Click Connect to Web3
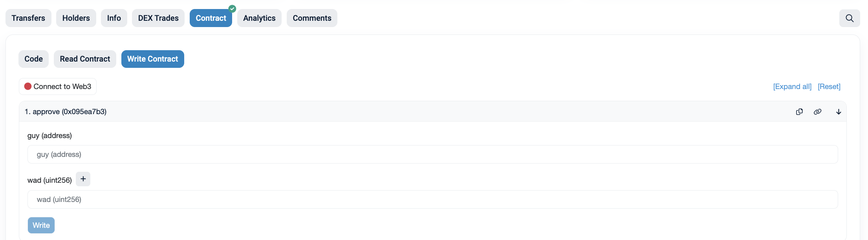This screenshot has width=868, height=240. [x=57, y=86]
